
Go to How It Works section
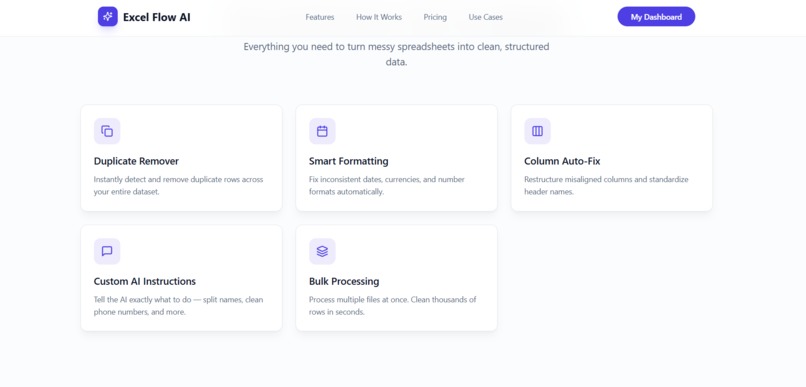[379, 17]
